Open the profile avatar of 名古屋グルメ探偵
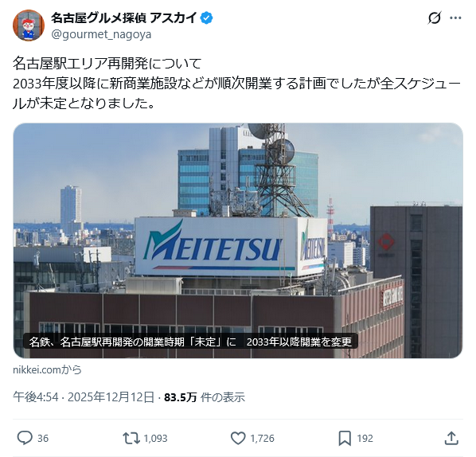Viewport: 476px width, 457px height. click(29, 25)
